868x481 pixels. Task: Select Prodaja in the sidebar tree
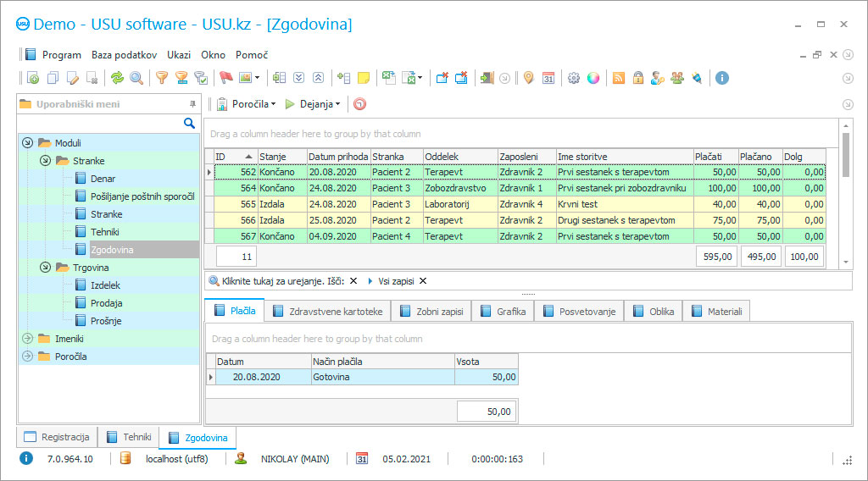[106, 303]
